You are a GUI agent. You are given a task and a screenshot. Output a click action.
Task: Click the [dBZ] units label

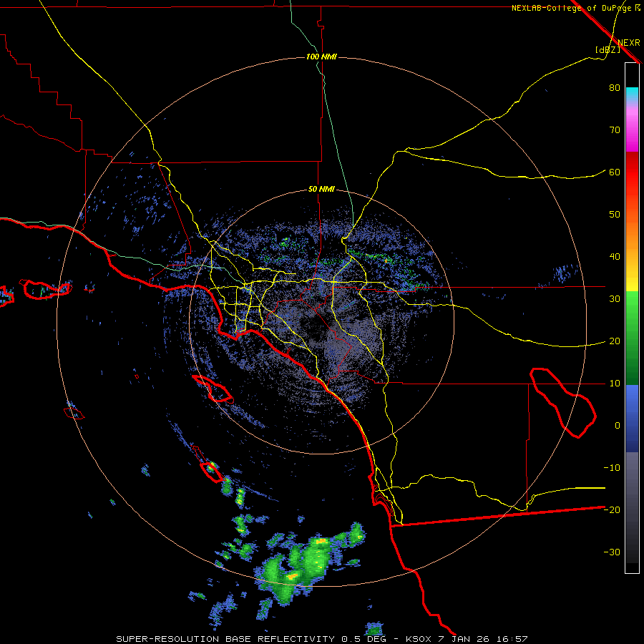coord(608,49)
